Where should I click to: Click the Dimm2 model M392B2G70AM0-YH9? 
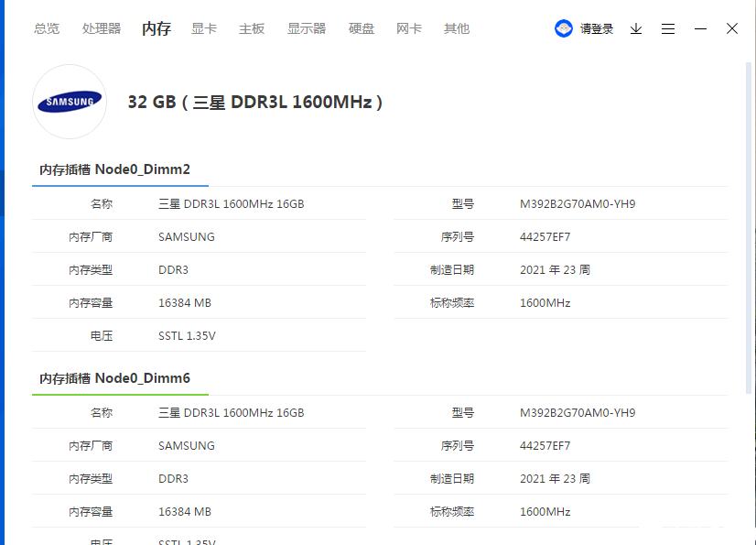pos(578,203)
